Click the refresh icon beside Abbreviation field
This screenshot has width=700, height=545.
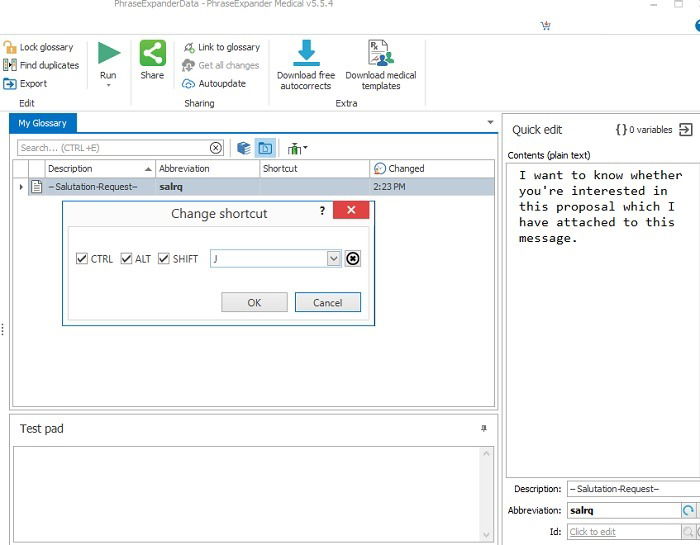click(688, 510)
